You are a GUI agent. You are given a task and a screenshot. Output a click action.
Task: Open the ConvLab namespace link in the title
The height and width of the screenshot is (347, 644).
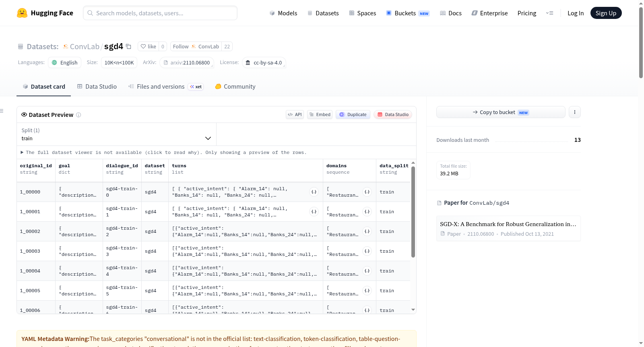pos(85,46)
